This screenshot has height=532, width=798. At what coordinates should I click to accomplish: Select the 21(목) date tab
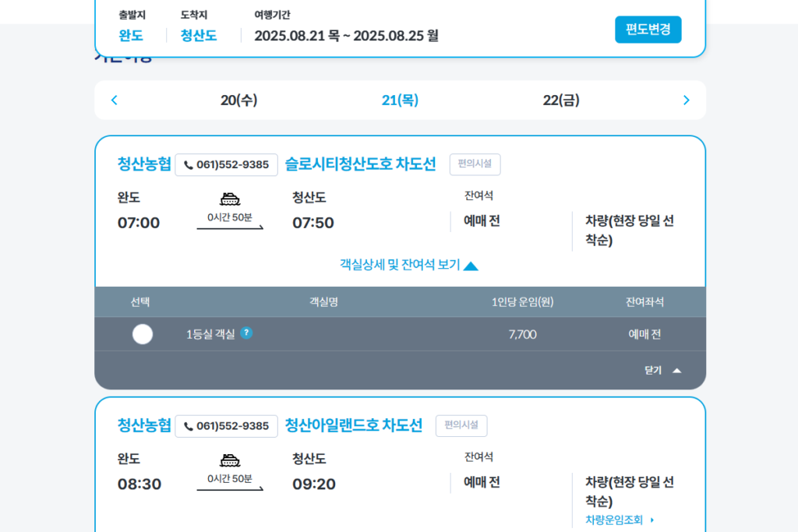(x=400, y=100)
